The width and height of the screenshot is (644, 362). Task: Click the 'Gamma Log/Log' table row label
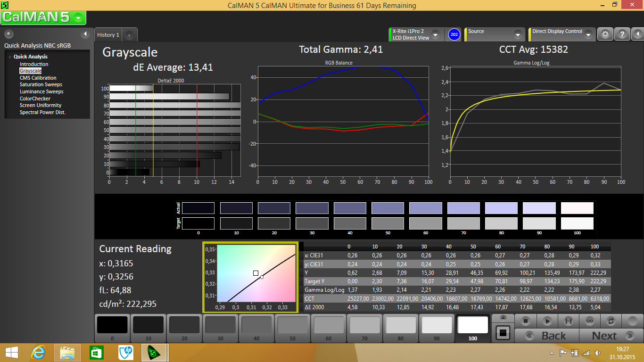[x=325, y=290]
